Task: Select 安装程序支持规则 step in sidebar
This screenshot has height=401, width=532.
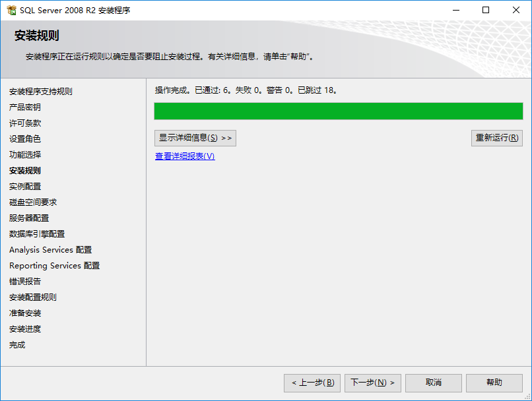Action: pos(41,92)
